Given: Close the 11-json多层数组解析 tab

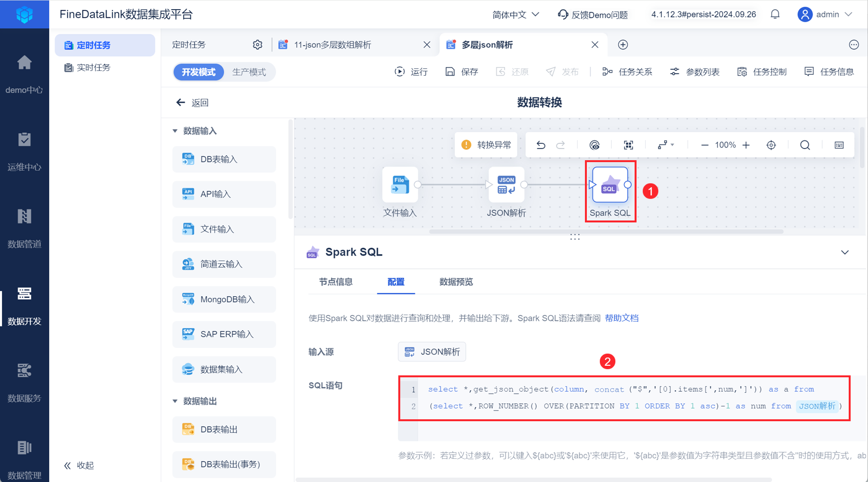Looking at the screenshot, I should pos(427,45).
